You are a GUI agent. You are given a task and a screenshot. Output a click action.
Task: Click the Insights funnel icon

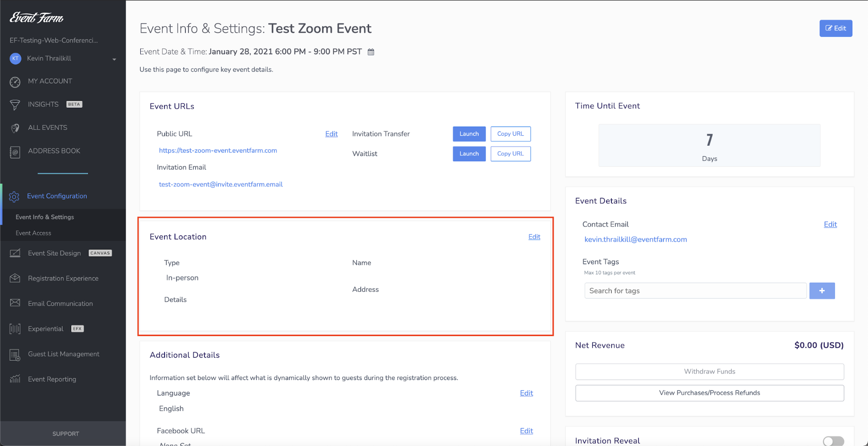(x=15, y=105)
